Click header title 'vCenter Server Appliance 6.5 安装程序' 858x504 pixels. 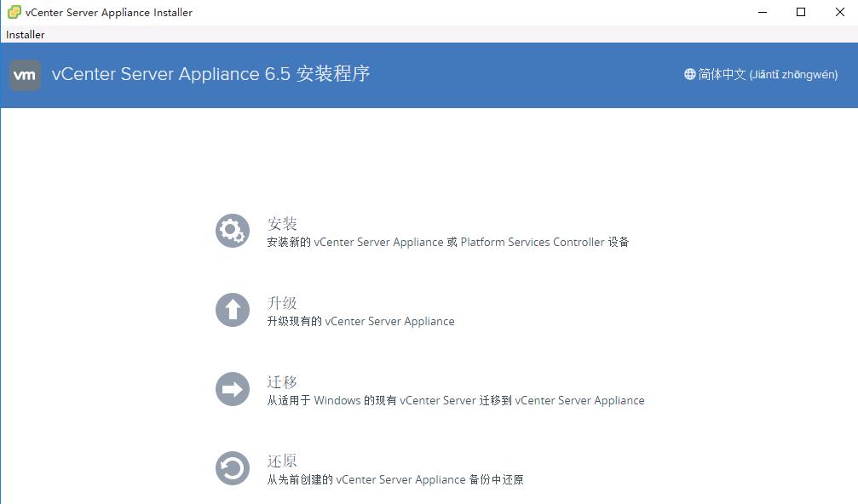210,74
